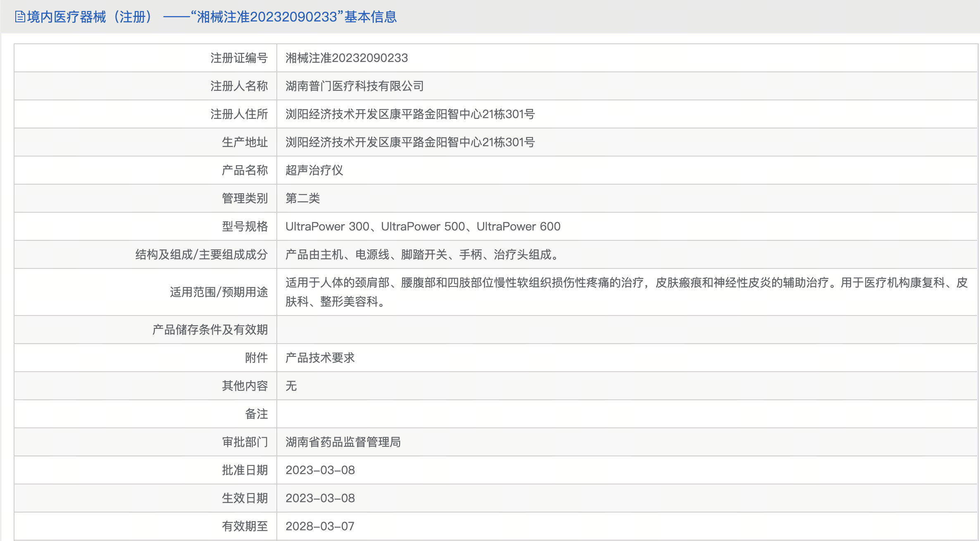Image resolution: width=980 pixels, height=541 pixels.
Task: Click the 其他内容 value 无
Action: (x=291, y=386)
